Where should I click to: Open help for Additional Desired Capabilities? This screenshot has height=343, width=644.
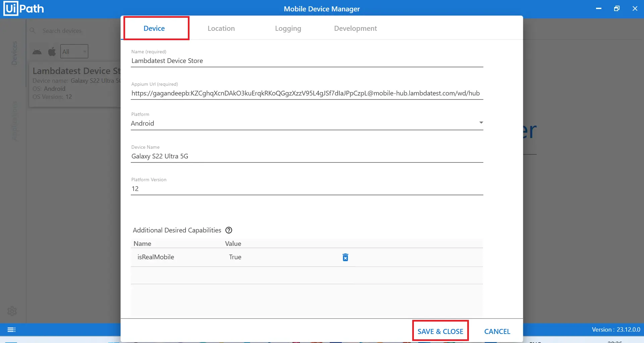[x=229, y=230]
